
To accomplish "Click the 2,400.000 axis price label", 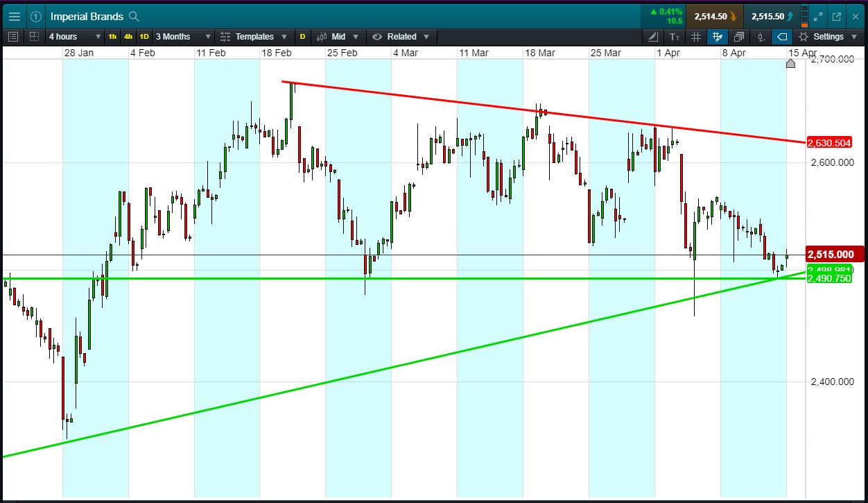I will (x=832, y=382).
